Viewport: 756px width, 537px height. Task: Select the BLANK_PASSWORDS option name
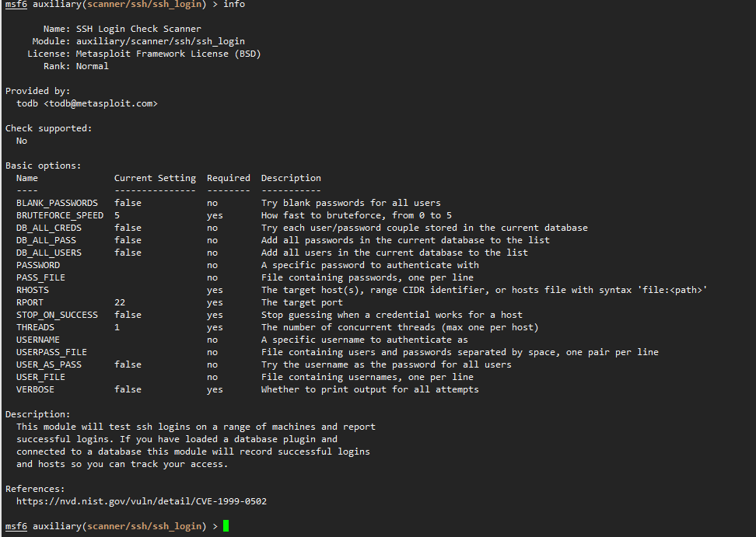tap(57, 203)
